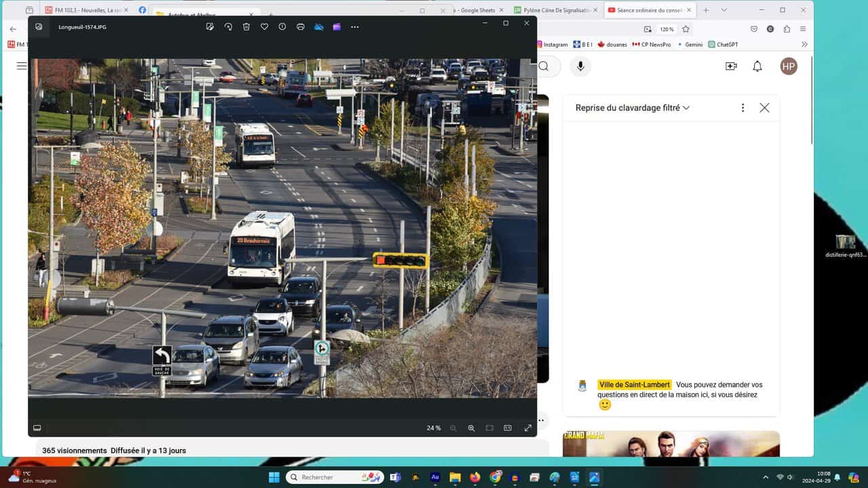Toggle the filmstrip view in Photos

(37, 428)
